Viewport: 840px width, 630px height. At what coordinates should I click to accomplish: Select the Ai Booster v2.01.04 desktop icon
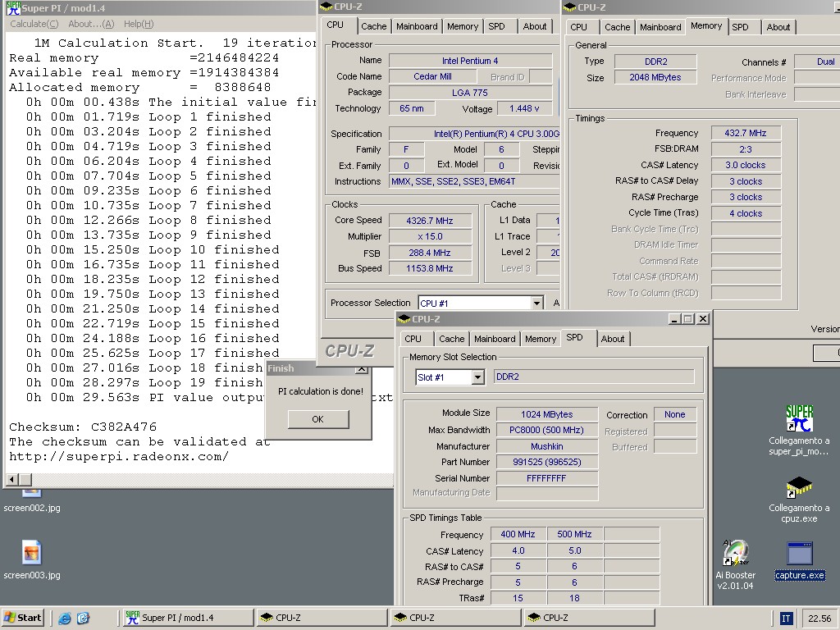[x=736, y=564]
